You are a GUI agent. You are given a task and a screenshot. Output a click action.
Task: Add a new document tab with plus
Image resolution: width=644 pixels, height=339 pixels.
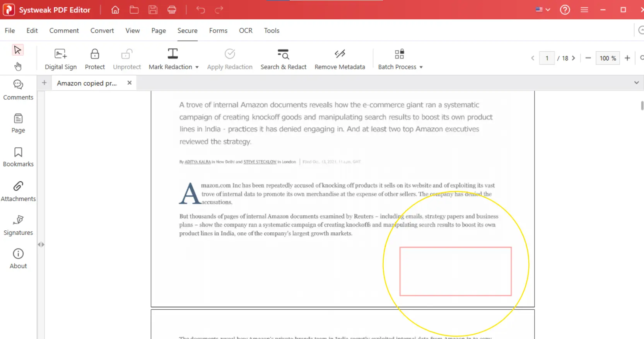(44, 83)
